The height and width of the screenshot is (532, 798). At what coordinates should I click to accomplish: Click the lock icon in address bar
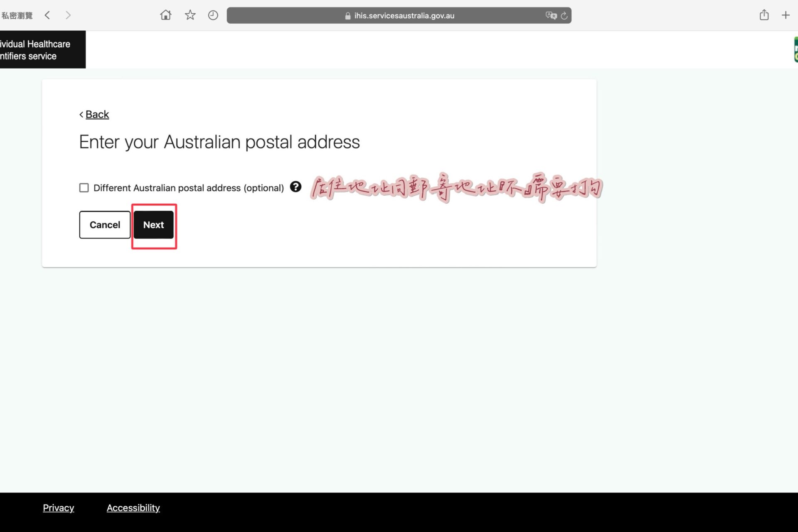347,16
